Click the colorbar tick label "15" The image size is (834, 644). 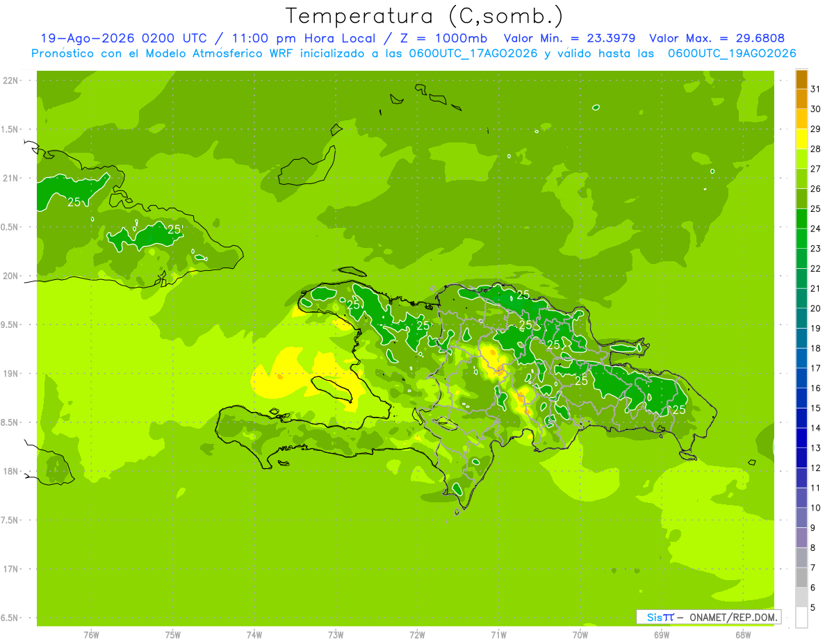pos(816,408)
